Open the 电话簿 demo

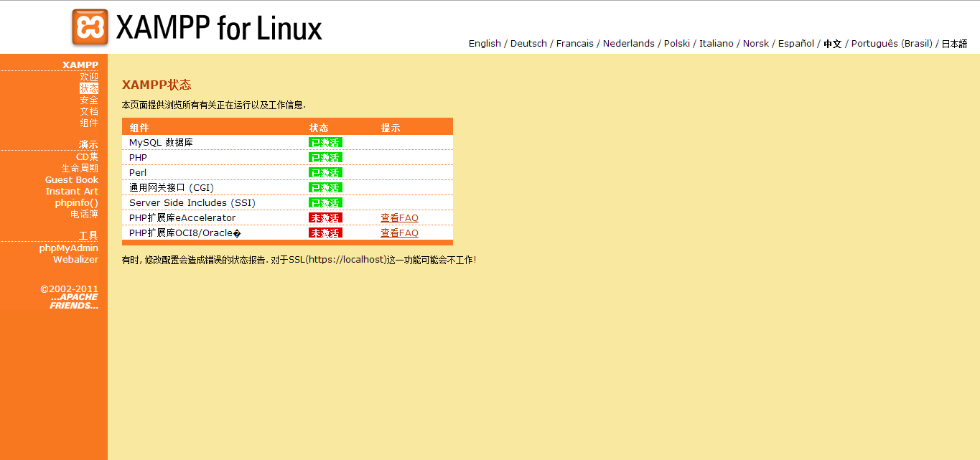tap(84, 214)
